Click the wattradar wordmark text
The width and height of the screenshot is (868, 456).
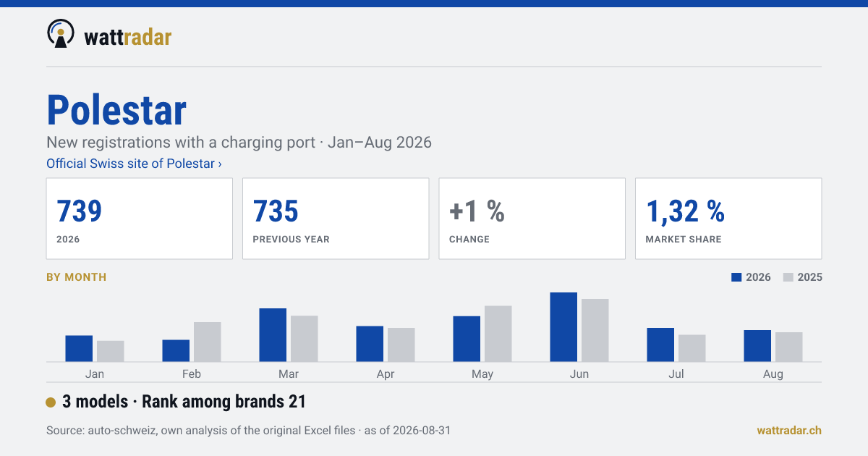coord(128,36)
